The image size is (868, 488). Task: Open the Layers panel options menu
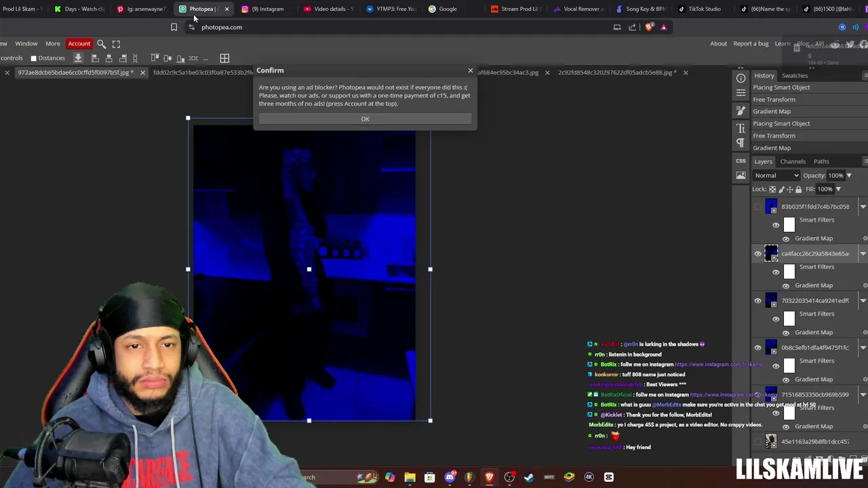click(x=865, y=161)
